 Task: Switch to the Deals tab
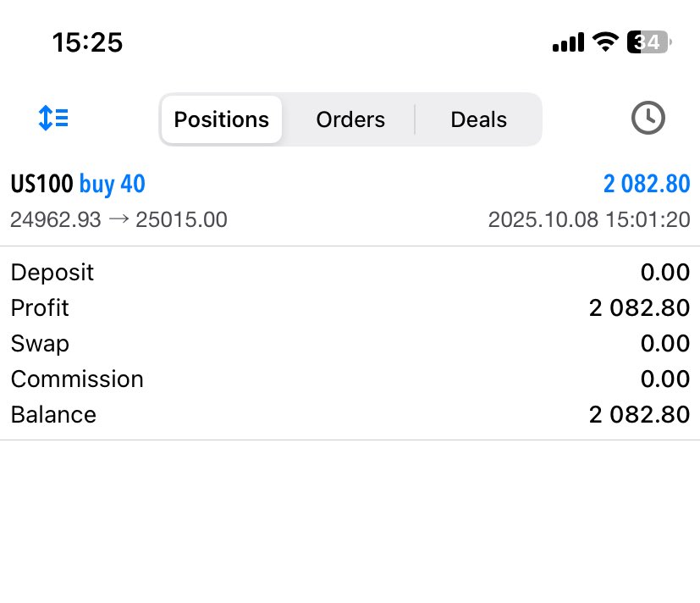point(478,119)
